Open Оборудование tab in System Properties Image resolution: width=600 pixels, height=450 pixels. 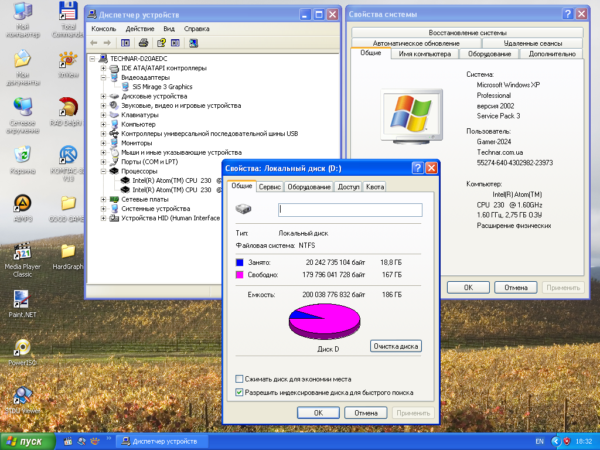(x=489, y=54)
